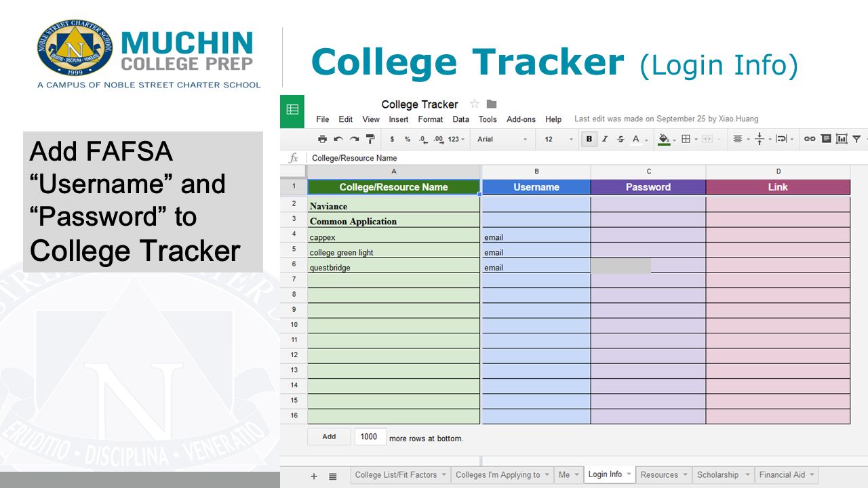Viewport: 868px width, 488px height.
Task: Toggle italic formatting
Action: point(605,139)
